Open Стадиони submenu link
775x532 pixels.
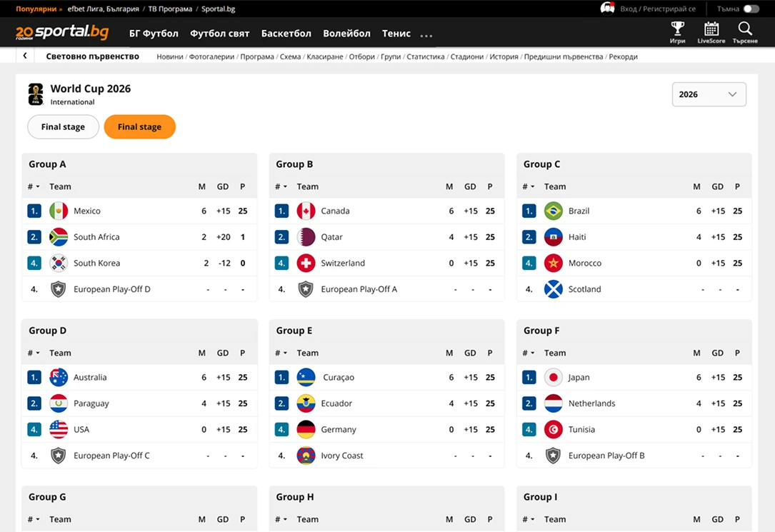click(467, 57)
